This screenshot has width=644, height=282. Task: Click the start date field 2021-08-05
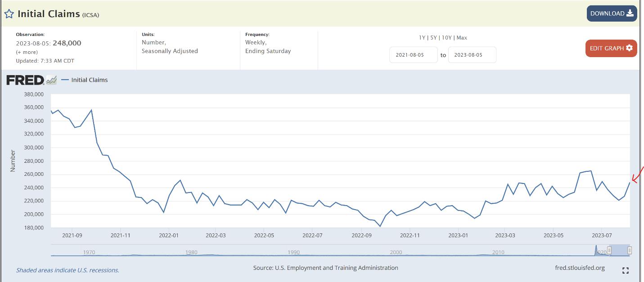click(x=413, y=55)
